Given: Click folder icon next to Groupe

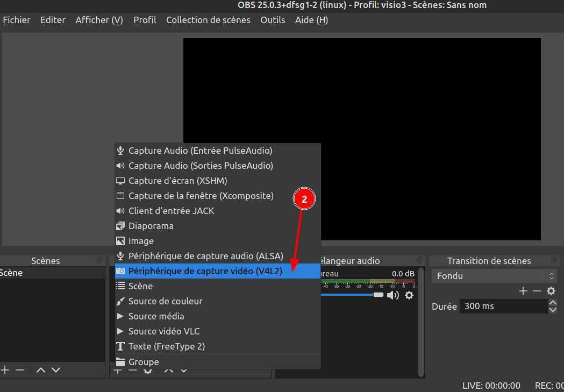Looking at the screenshot, I should [120, 362].
